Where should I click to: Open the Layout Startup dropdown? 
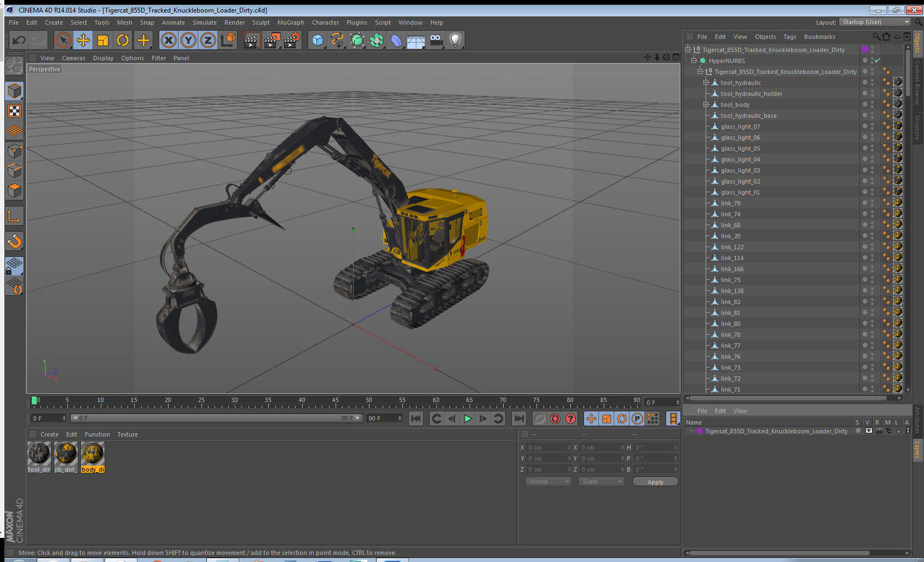pyautogui.click(x=875, y=22)
